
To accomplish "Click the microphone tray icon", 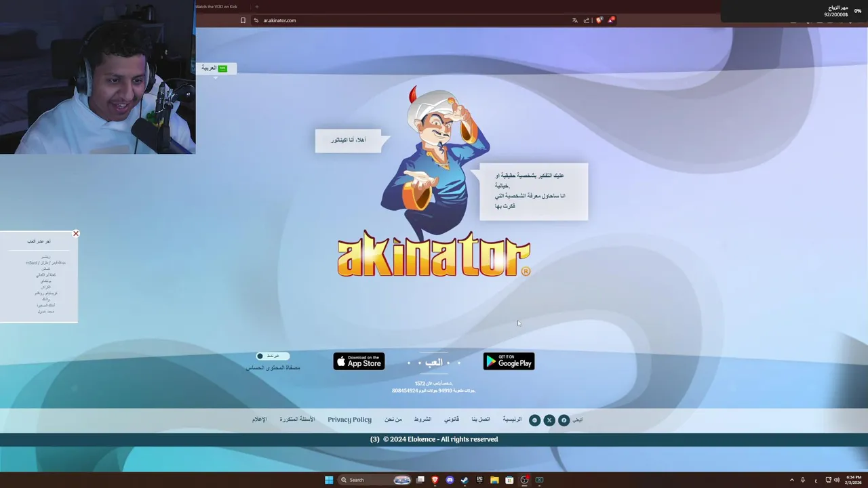I will (x=803, y=480).
